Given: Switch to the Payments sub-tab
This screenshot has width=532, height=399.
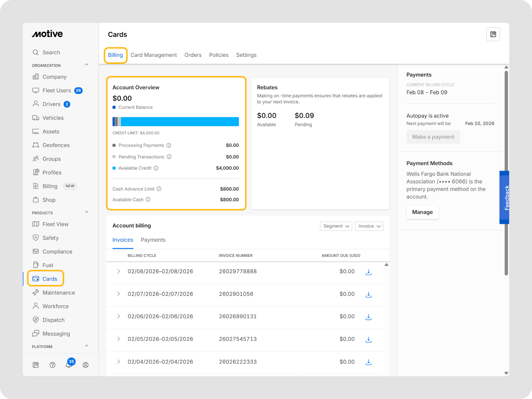Looking at the screenshot, I should (x=153, y=240).
